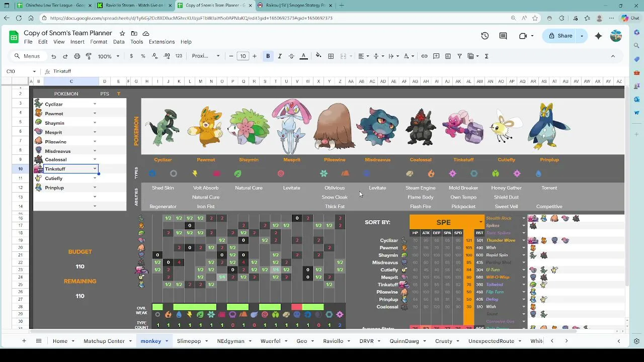Open horizontal align dropdown
Screen dimensions: 644x362
coord(363,56)
